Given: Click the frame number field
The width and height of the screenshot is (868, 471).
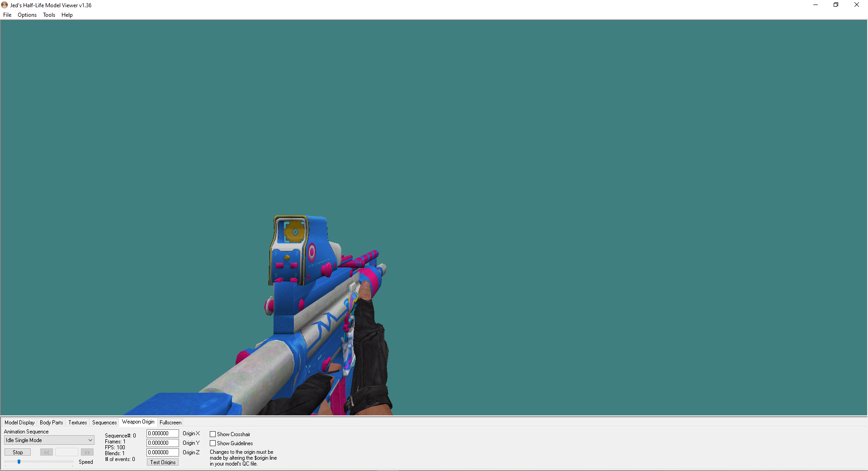Looking at the screenshot, I should [67, 452].
